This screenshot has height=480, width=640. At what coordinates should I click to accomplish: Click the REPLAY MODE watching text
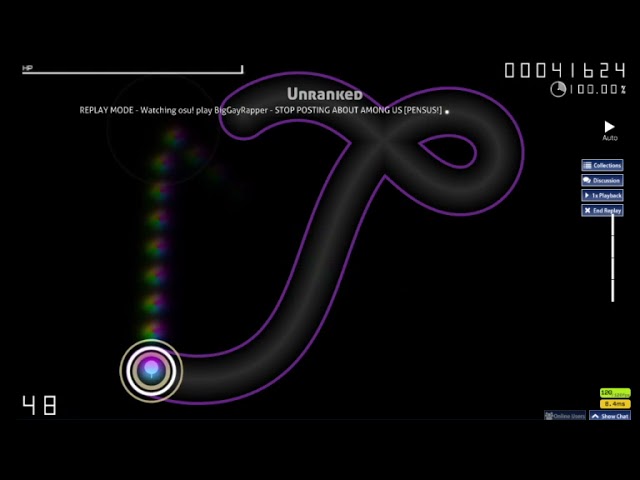pos(261,110)
